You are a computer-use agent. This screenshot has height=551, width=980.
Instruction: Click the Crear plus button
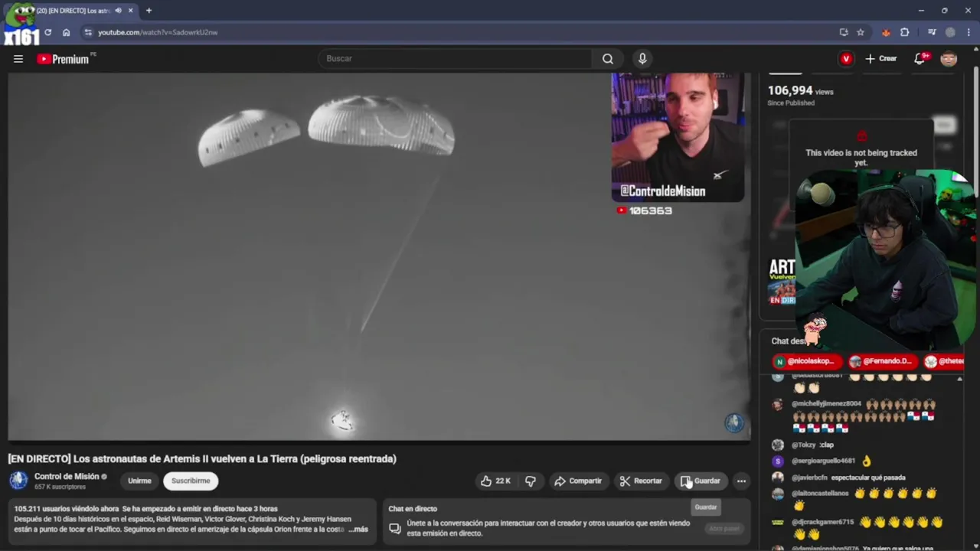[x=880, y=59]
